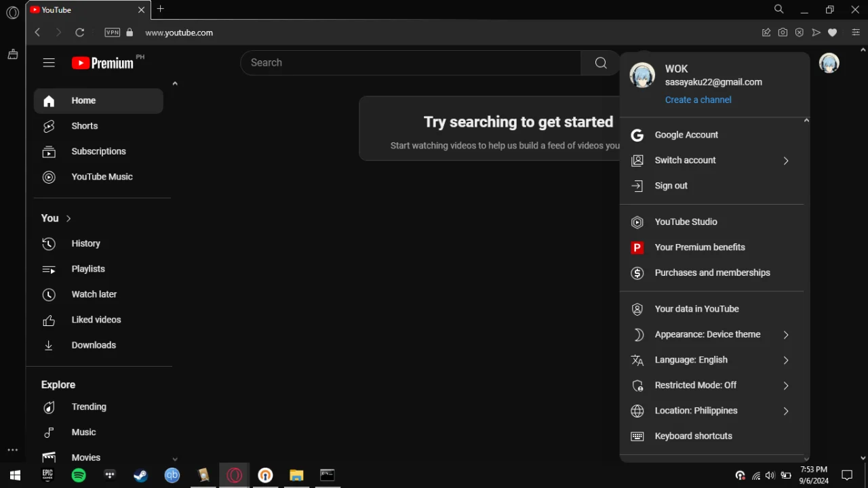The image size is (868, 488).
Task: Open Shorts from the sidebar
Action: 98,126
